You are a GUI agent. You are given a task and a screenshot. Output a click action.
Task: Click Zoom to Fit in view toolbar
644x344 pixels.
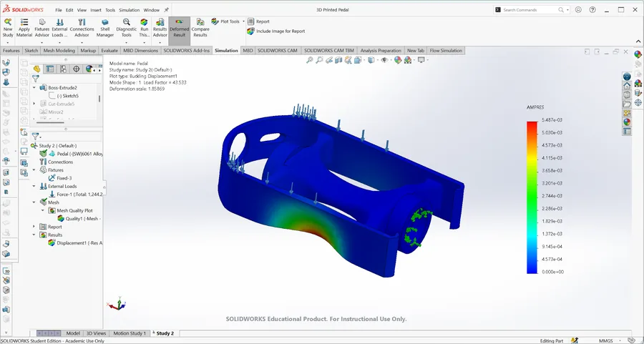pos(309,60)
